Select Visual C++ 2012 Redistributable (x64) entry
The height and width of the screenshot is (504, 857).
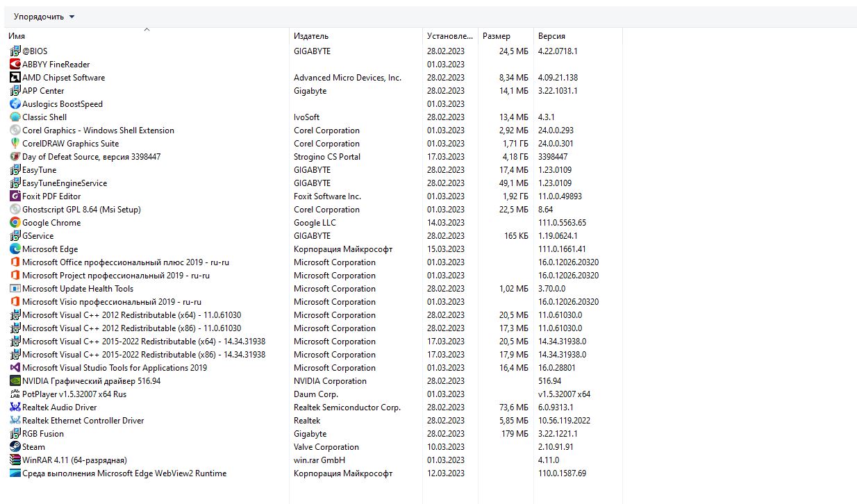coord(132,315)
